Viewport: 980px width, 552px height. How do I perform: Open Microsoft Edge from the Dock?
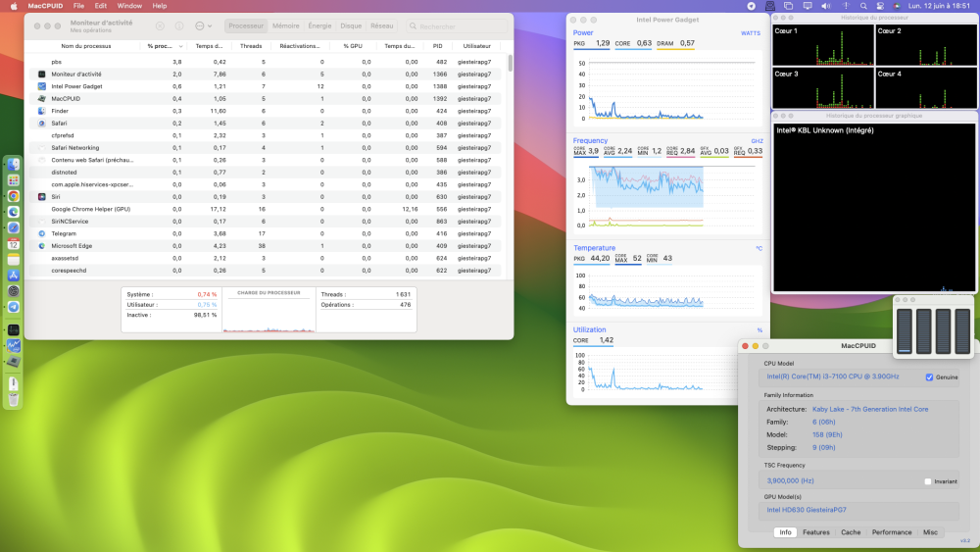[13, 212]
